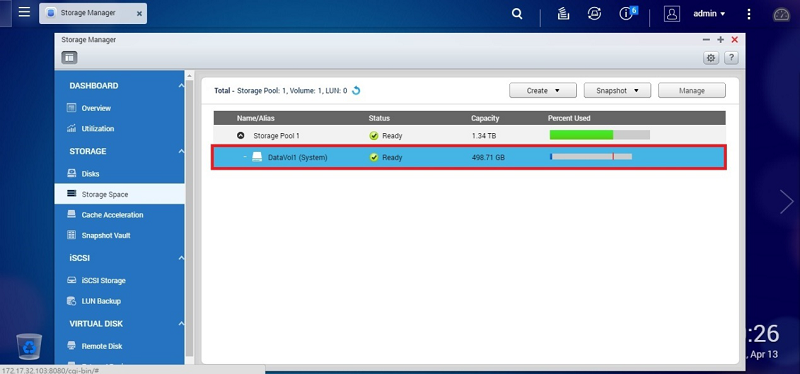This screenshot has width=800, height=374.
Task: Click DataVol1 Ready status icon
Action: pyautogui.click(x=373, y=158)
